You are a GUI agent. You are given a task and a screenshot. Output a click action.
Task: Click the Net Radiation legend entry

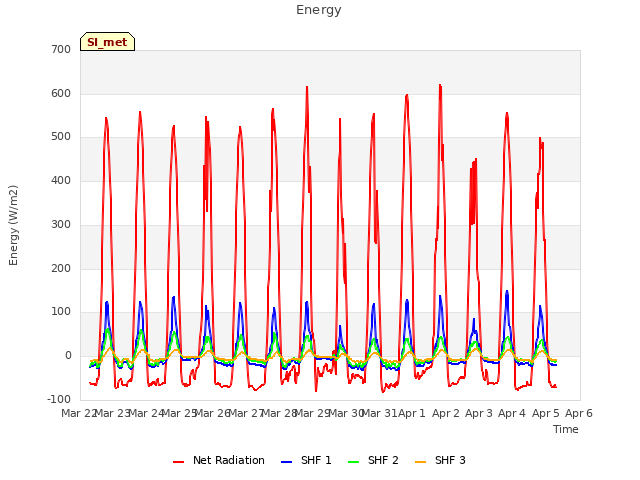[x=219, y=460]
